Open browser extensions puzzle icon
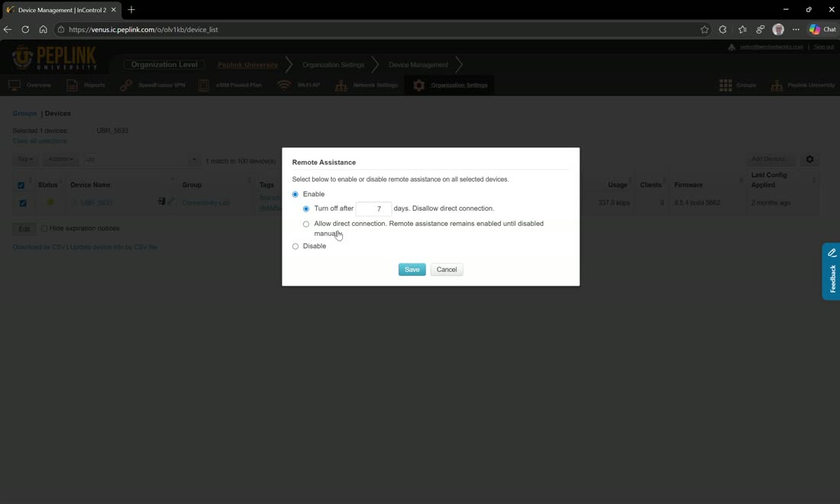 point(722,30)
